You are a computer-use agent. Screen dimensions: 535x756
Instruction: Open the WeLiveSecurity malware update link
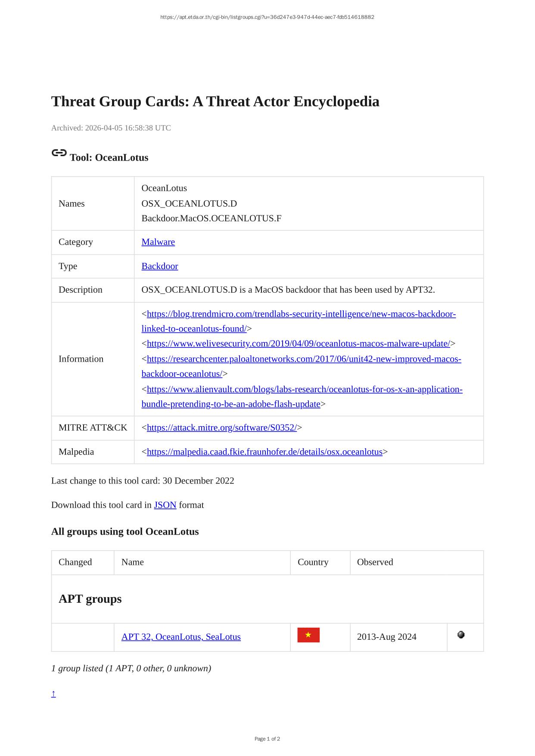click(x=298, y=344)
